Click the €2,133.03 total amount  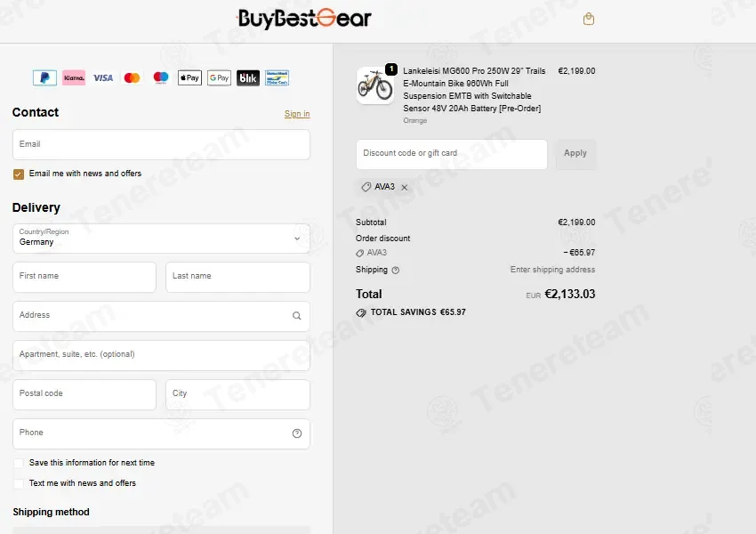(x=570, y=294)
